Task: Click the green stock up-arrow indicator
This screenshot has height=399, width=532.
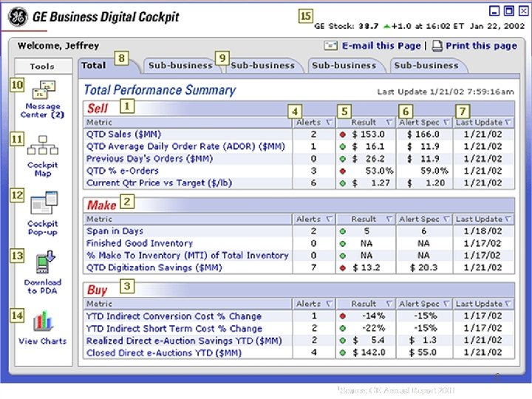Action: coord(386,26)
